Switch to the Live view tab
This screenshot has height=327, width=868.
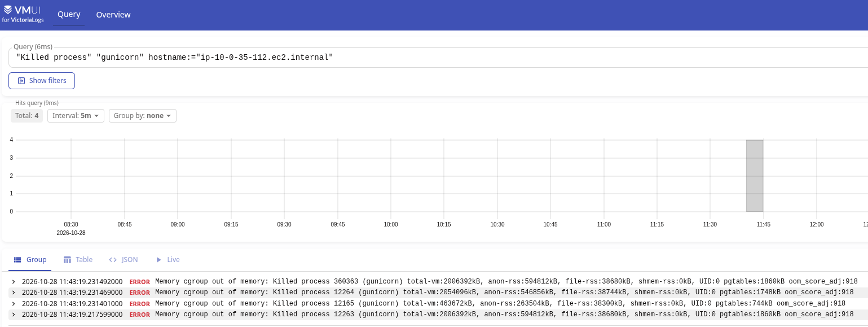pos(168,260)
